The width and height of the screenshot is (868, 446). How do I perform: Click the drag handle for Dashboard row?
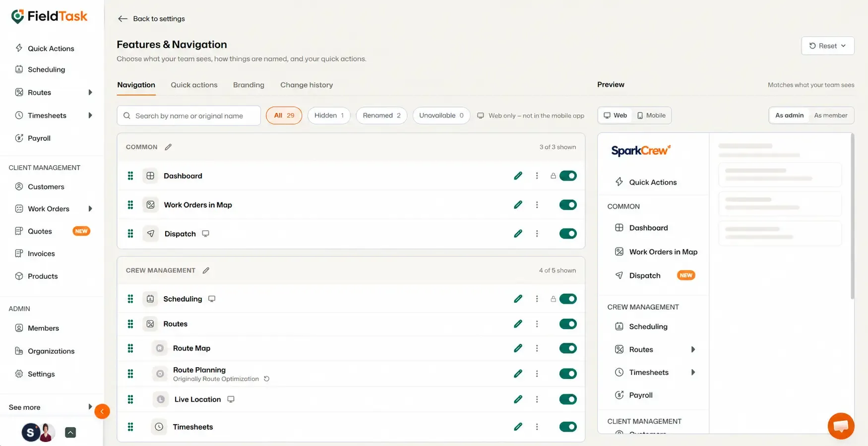click(x=130, y=176)
